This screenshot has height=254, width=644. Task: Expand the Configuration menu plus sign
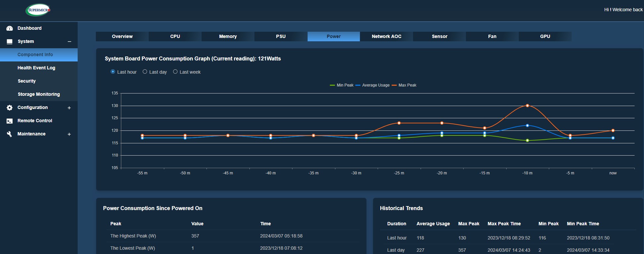[69, 108]
